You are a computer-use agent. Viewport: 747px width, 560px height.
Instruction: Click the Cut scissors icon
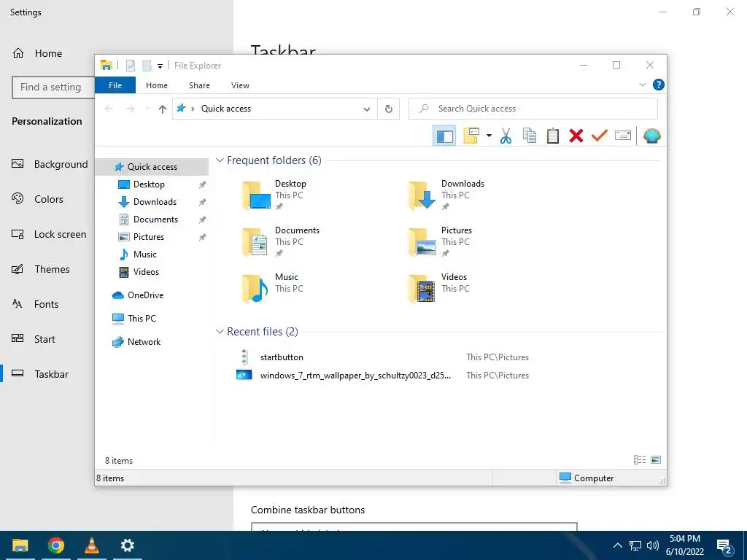(506, 136)
